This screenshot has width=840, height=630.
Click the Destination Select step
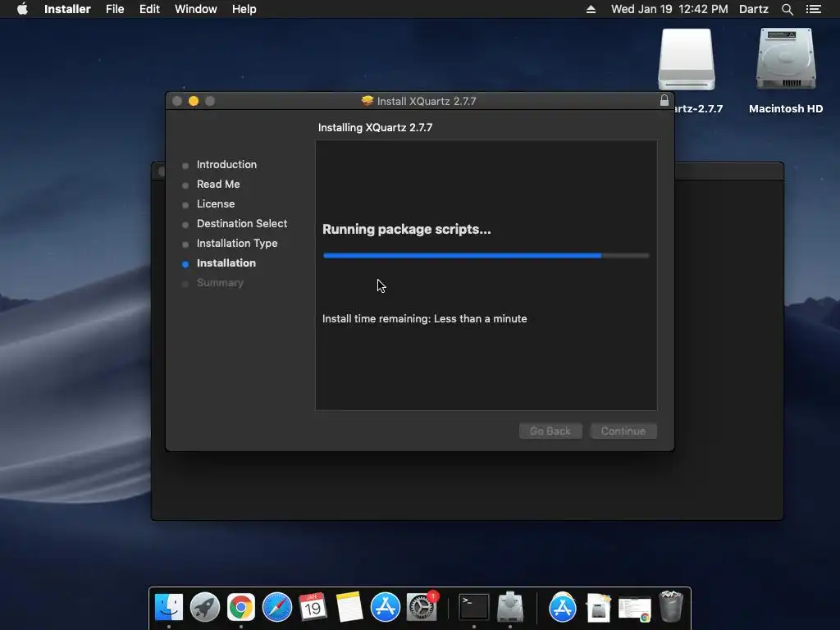pyautogui.click(x=242, y=223)
